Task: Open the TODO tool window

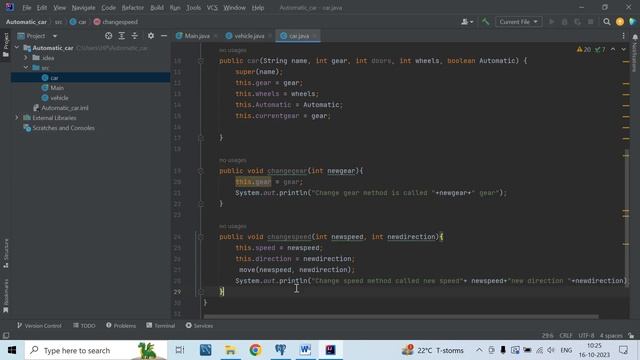Action: pyautogui.click(x=84, y=325)
